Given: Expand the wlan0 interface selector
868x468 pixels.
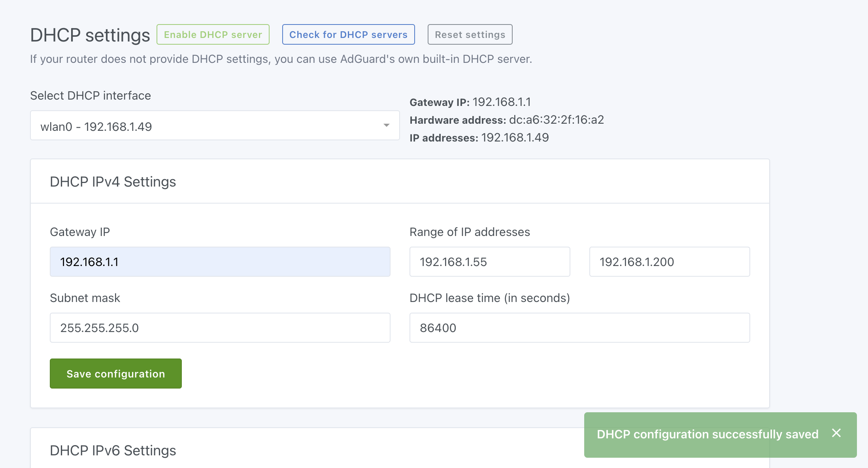Looking at the screenshot, I should click(x=215, y=125).
